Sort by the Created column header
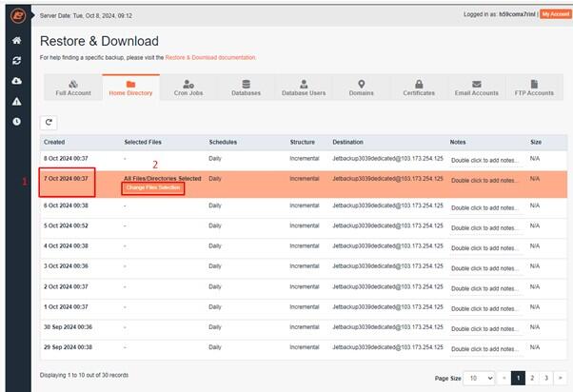 point(54,142)
